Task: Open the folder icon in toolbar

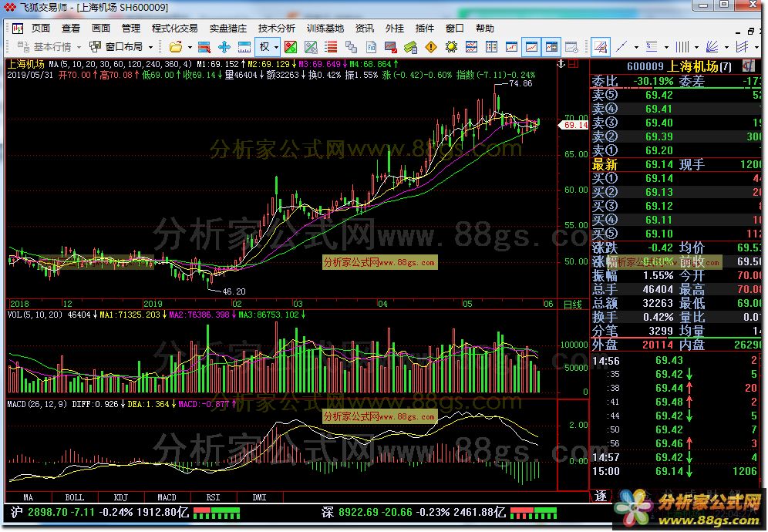Action: click(x=175, y=47)
